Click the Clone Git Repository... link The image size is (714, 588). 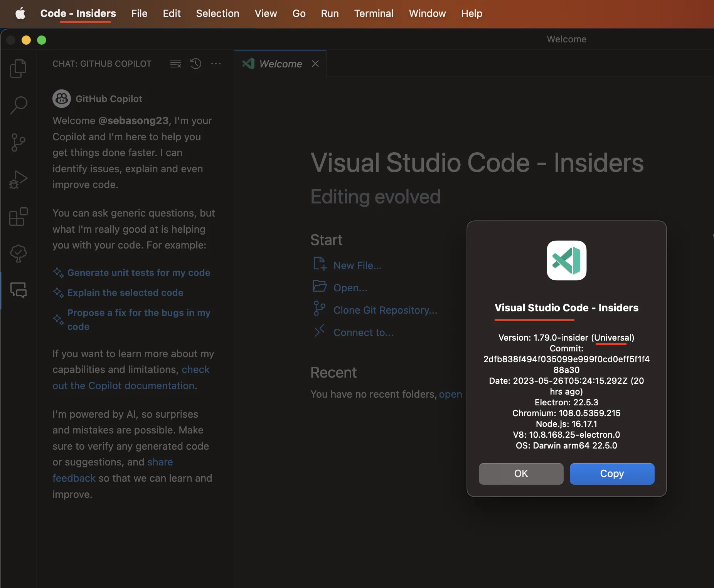tap(385, 310)
